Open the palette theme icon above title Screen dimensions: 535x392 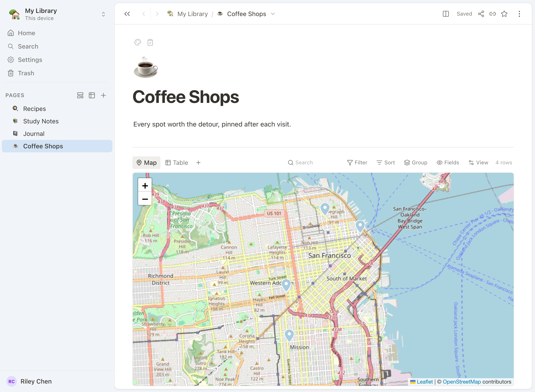click(138, 43)
